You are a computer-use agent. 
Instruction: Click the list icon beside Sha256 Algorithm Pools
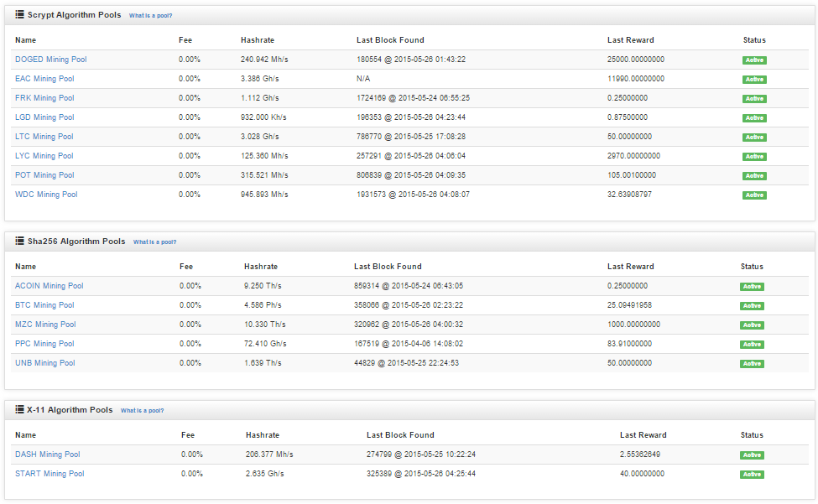coord(19,242)
